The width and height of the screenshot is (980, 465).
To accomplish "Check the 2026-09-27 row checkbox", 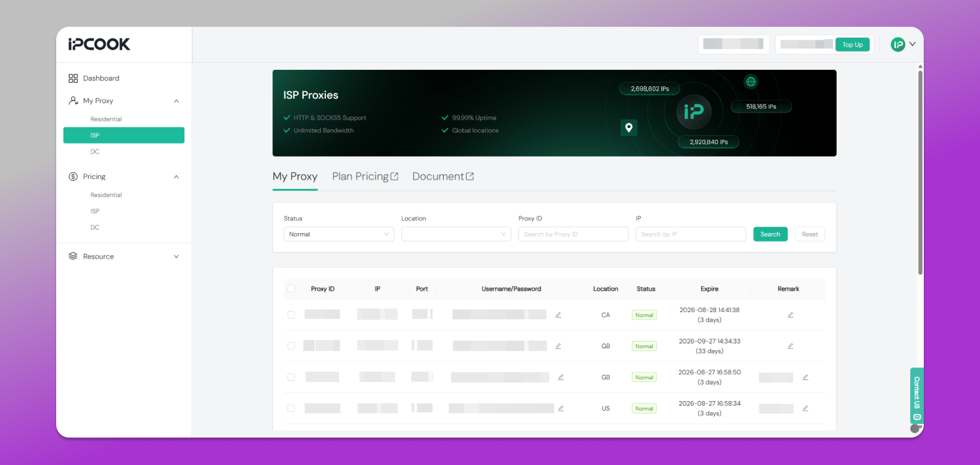I will point(291,346).
